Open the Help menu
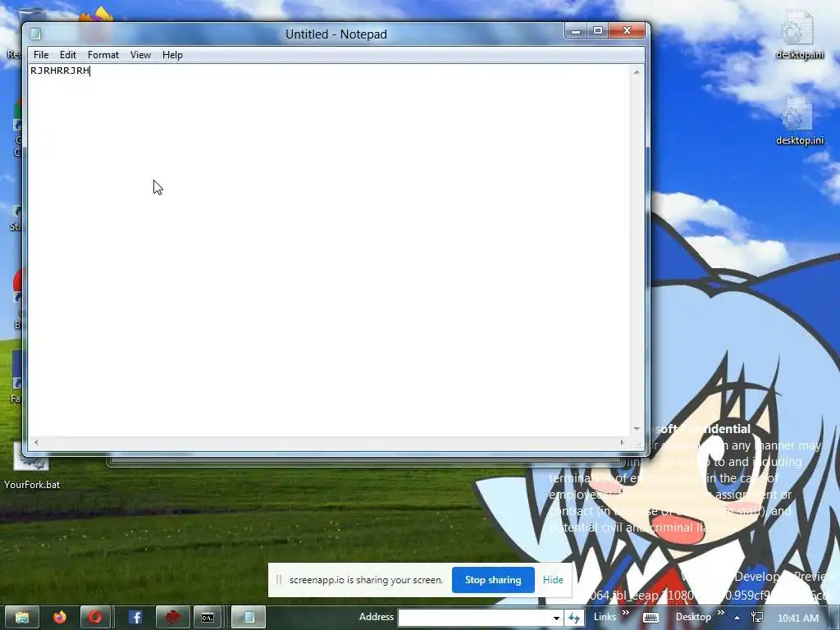840x630 pixels. 172,55
